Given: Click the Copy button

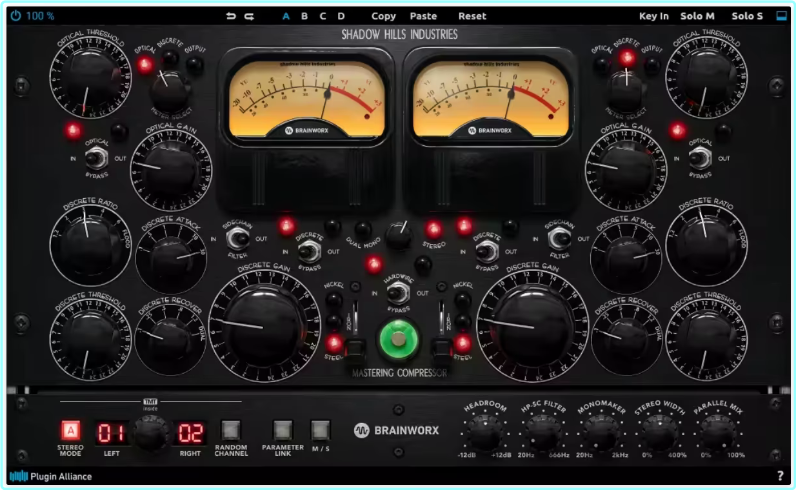Looking at the screenshot, I should coord(383,16).
